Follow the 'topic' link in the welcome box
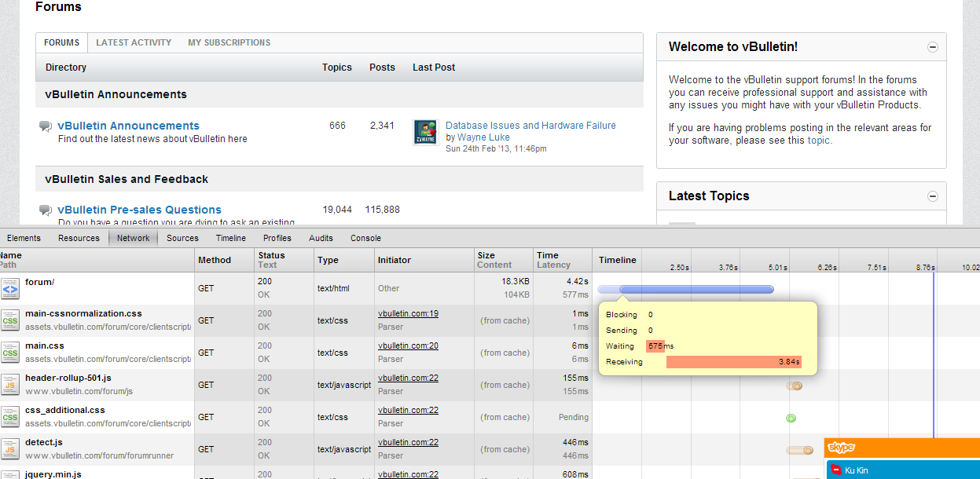 tap(818, 141)
